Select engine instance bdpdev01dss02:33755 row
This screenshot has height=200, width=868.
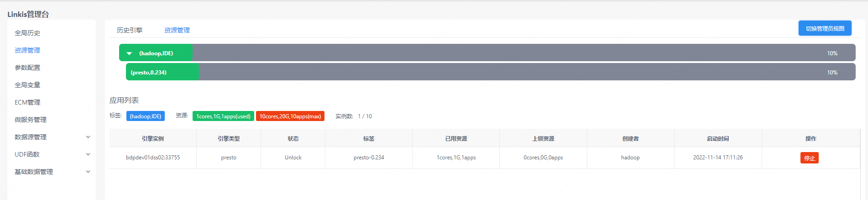[x=153, y=158]
